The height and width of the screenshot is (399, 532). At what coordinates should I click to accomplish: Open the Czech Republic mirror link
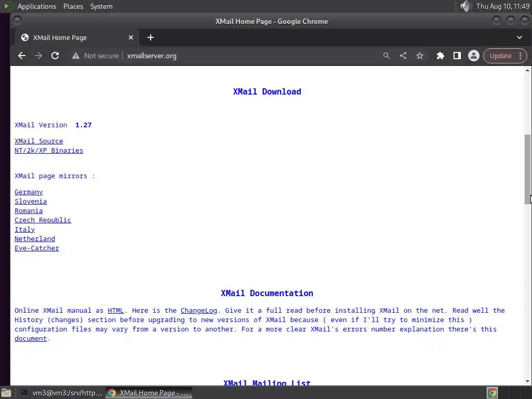(x=43, y=220)
